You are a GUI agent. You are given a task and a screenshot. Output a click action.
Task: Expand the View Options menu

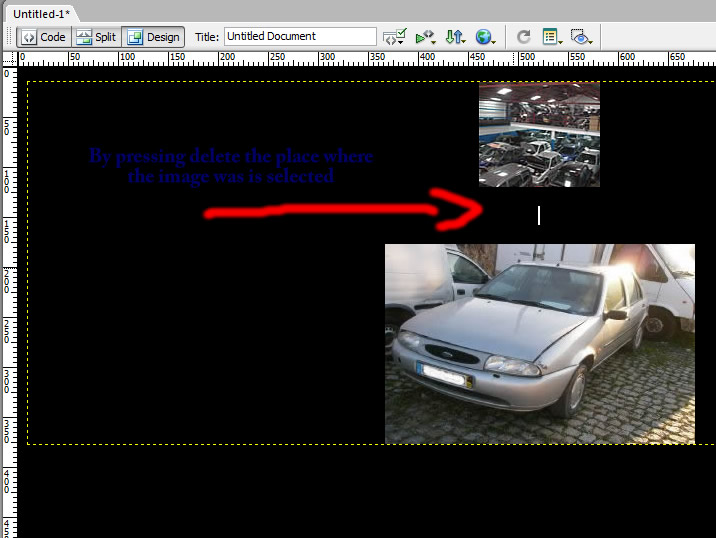[x=551, y=37]
